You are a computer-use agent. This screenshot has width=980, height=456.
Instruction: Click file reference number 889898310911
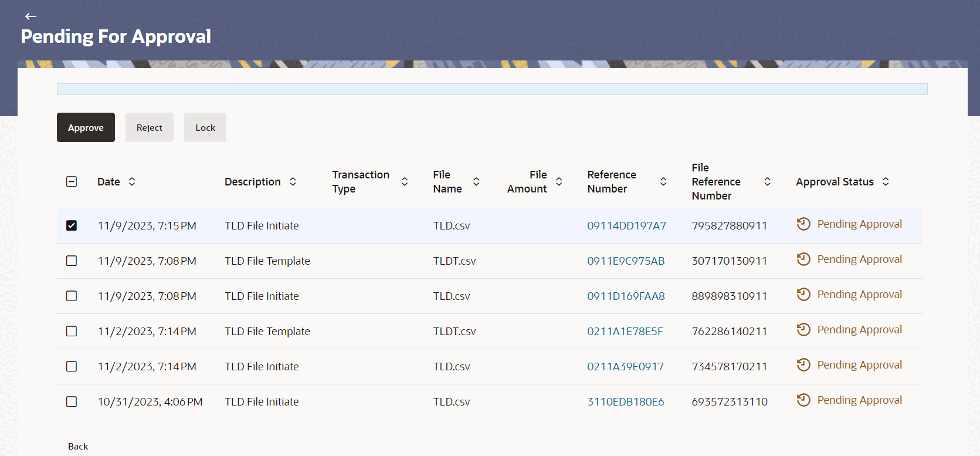[730, 296]
